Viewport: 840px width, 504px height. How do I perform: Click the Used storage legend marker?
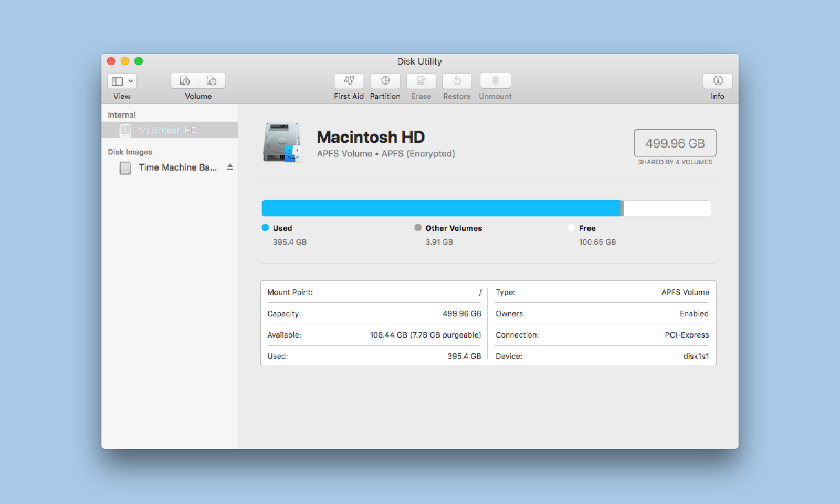click(x=265, y=227)
